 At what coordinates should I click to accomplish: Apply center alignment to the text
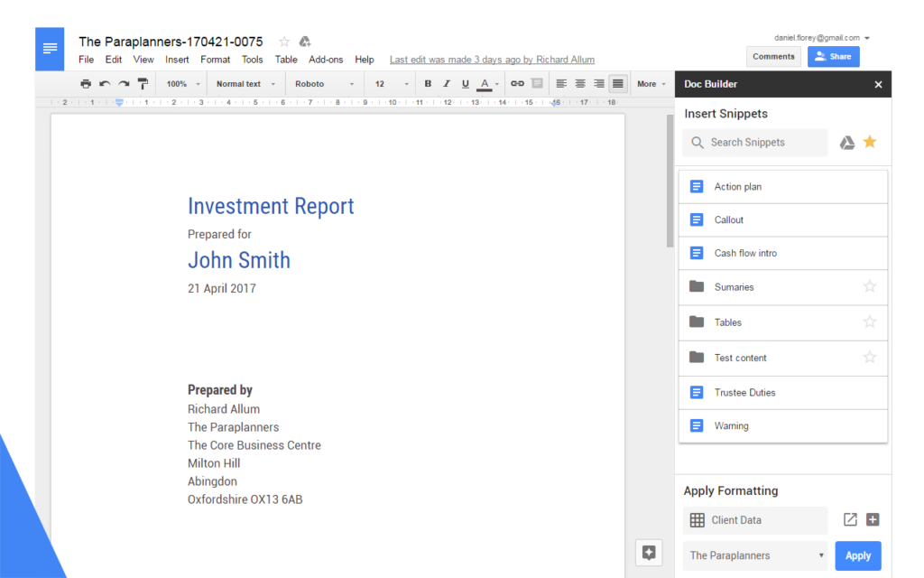coord(579,83)
